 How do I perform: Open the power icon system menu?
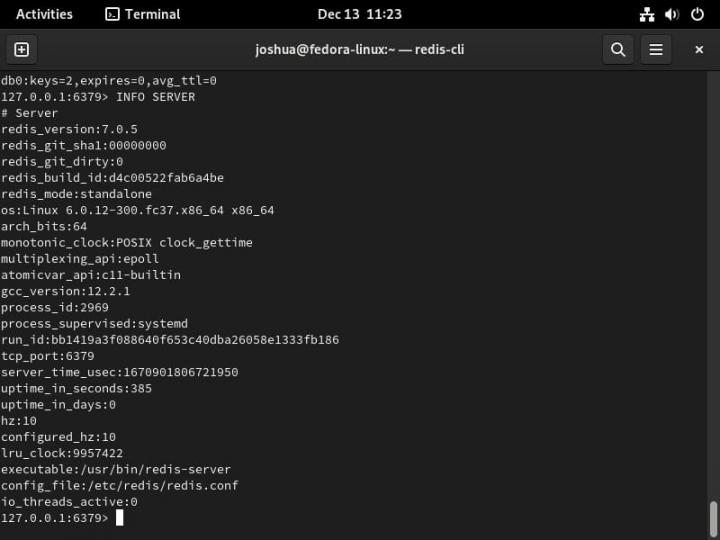pos(697,14)
